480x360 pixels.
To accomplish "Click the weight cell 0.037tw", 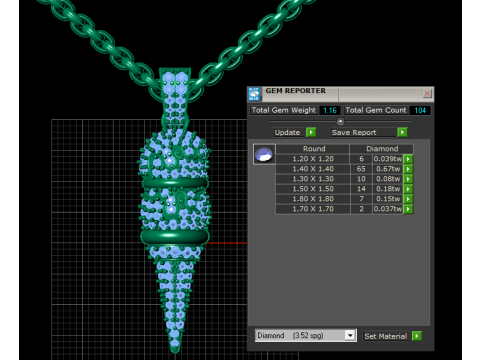I will [x=388, y=209].
